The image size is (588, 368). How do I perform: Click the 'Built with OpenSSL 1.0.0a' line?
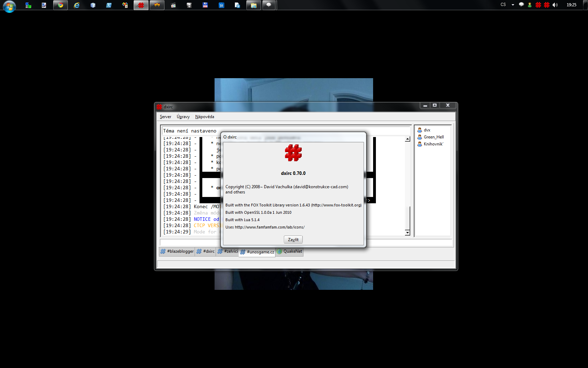(258, 212)
